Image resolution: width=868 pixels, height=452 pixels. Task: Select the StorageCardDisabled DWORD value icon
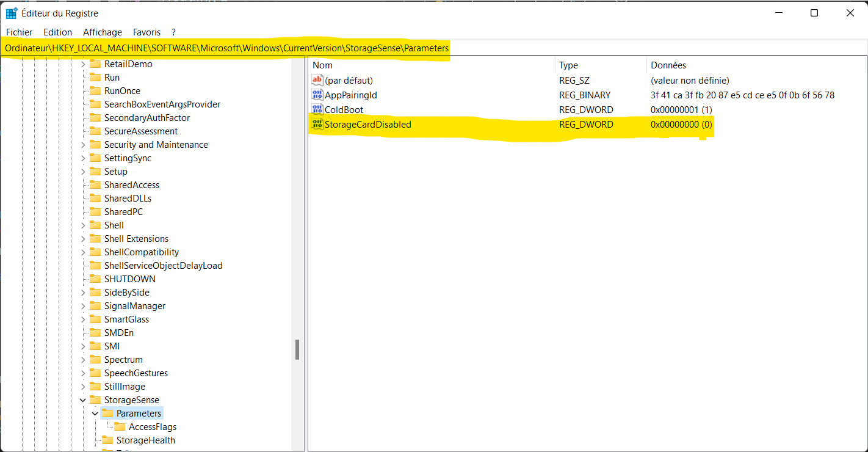(317, 124)
